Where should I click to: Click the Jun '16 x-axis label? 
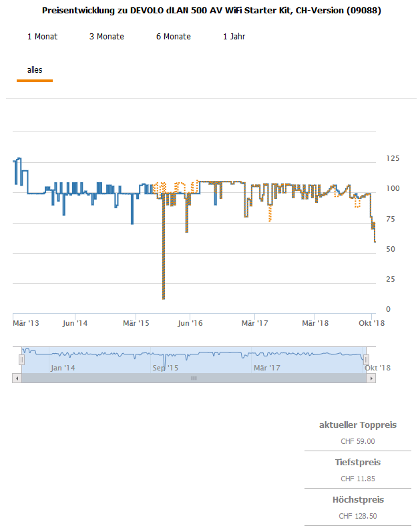[190, 323]
